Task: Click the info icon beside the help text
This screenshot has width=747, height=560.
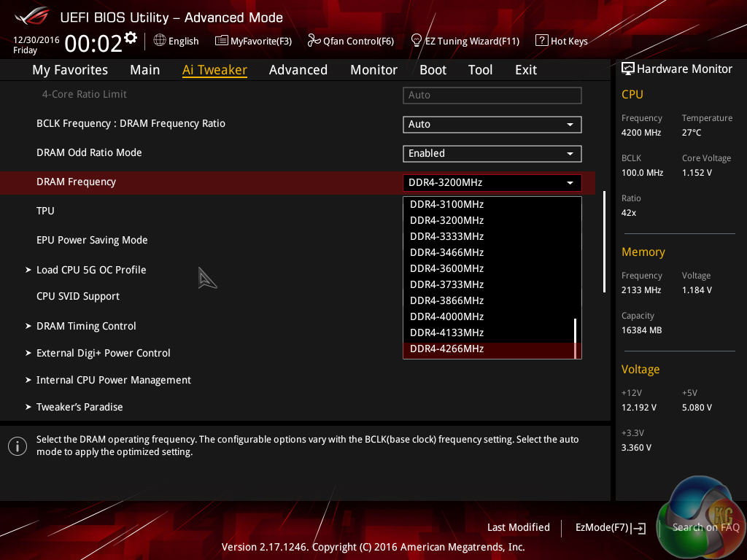Action: click(18, 446)
